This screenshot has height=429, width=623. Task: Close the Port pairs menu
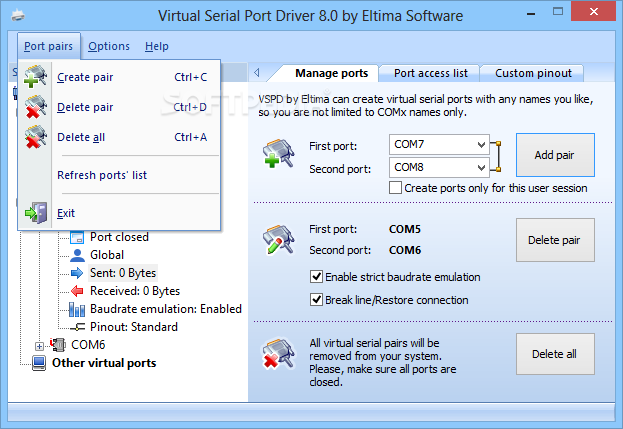[48, 46]
